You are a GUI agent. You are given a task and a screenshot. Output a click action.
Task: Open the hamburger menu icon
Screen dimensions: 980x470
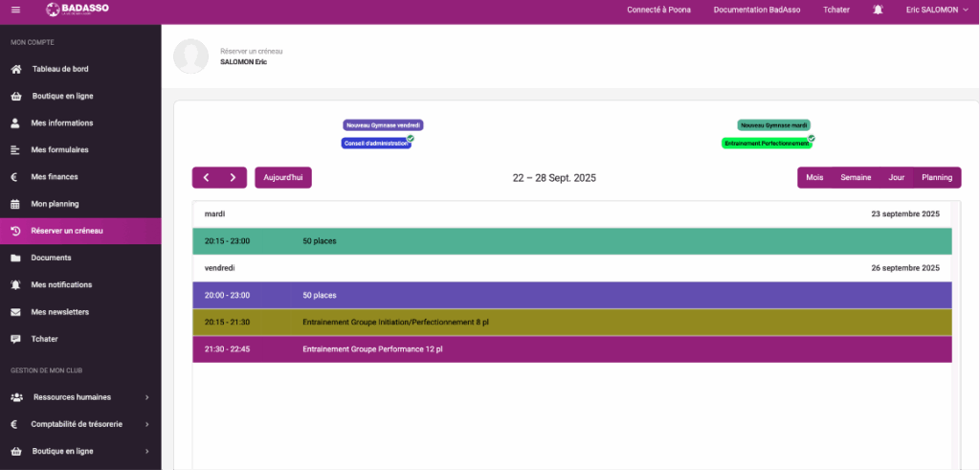[14, 10]
